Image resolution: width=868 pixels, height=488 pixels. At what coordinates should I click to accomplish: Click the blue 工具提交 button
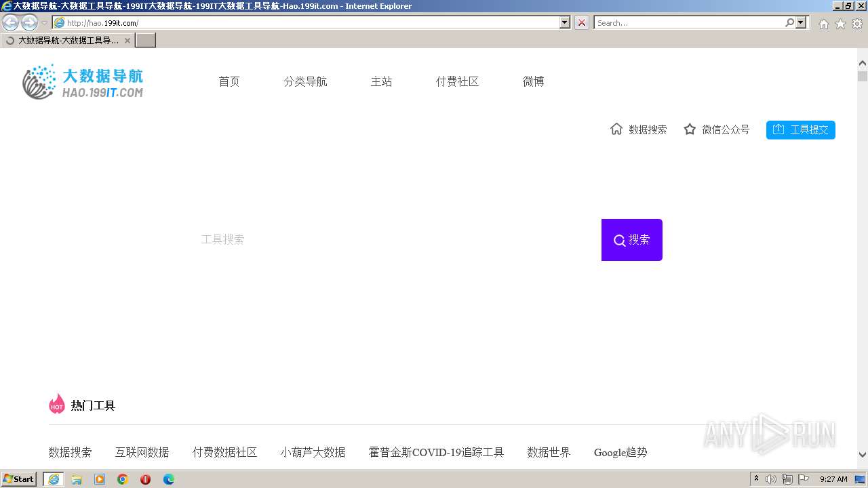801,129
